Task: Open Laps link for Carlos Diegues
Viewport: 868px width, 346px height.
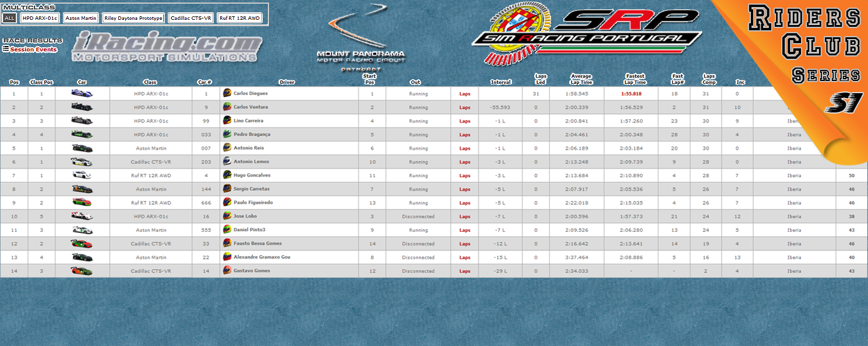Action: point(464,94)
